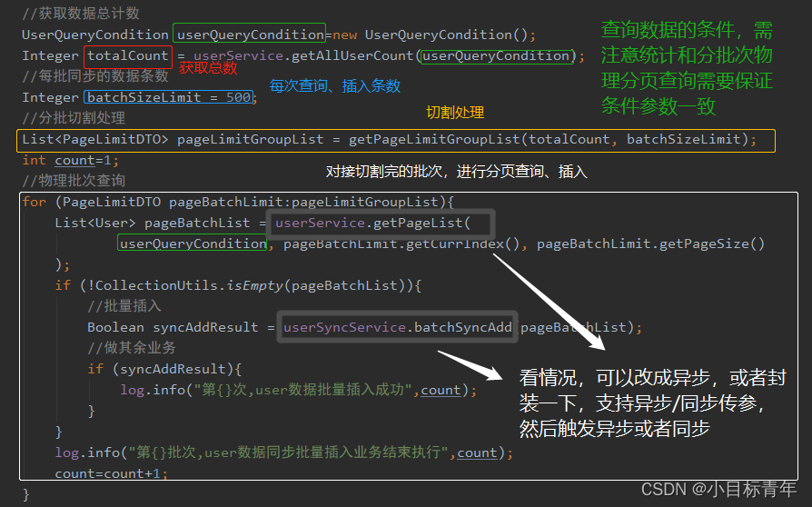
Task: Click the log string '第{}次,user数据批量插入成功'
Action: coord(303,390)
